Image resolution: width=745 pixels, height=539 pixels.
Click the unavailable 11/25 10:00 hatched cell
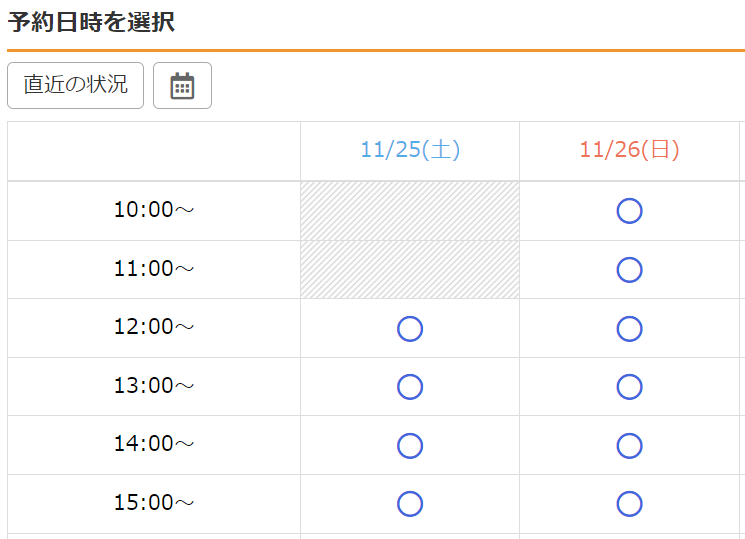coord(410,211)
